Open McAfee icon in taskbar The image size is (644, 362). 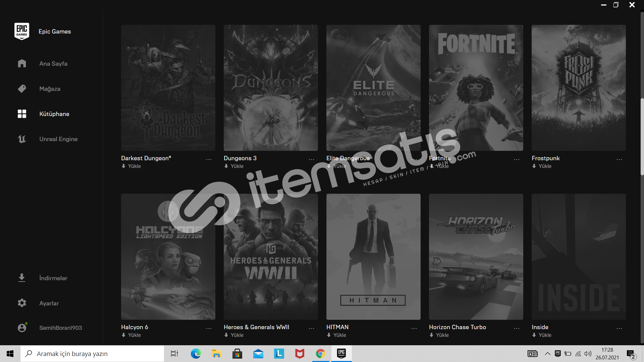pyautogui.click(x=300, y=354)
